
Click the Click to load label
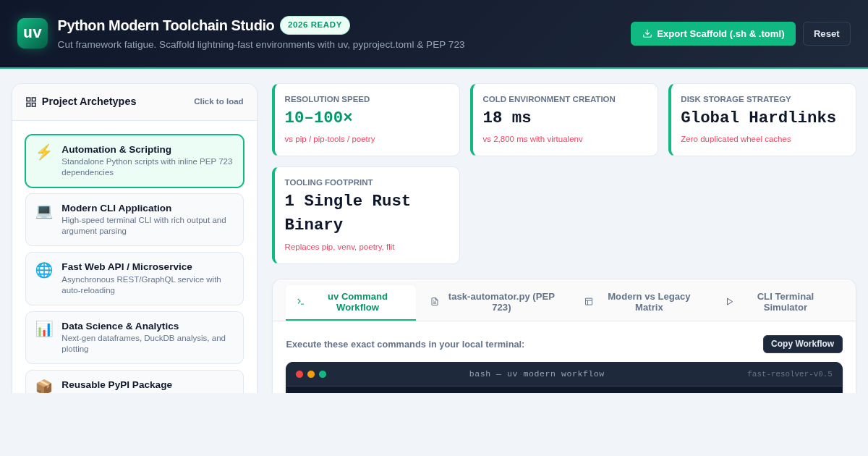point(218,102)
